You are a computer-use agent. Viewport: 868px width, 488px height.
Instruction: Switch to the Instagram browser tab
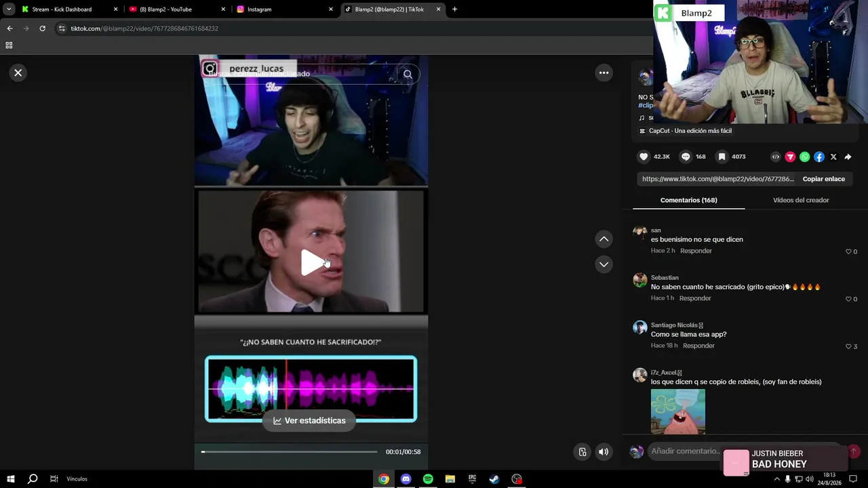point(285,9)
